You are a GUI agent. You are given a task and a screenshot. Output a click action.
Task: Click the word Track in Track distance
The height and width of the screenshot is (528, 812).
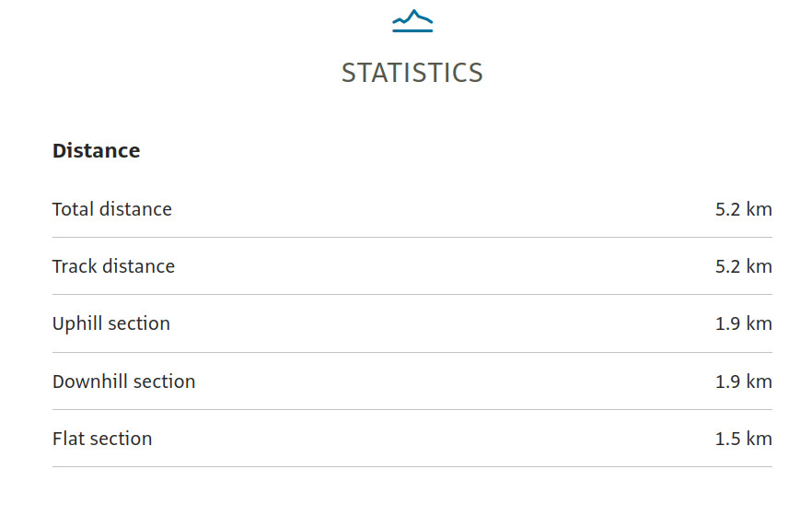pos(75,266)
